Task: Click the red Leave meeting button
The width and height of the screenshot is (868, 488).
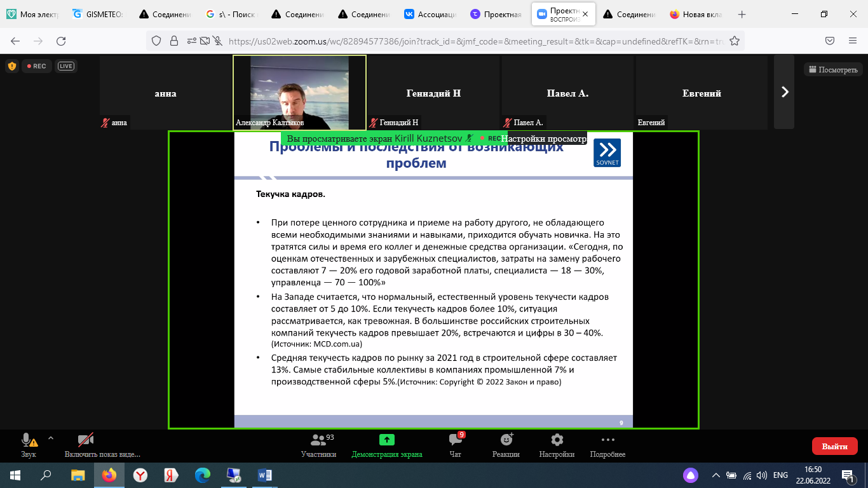Action: click(834, 446)
